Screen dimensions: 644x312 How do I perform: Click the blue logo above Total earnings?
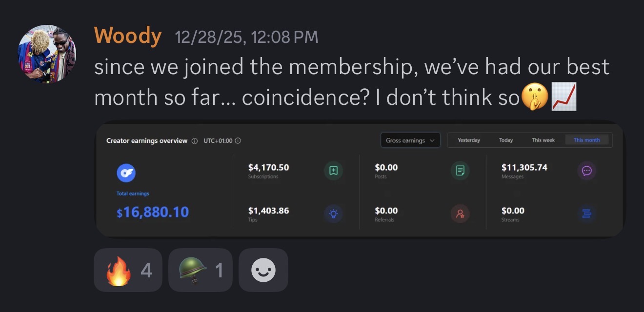(126, 173)
